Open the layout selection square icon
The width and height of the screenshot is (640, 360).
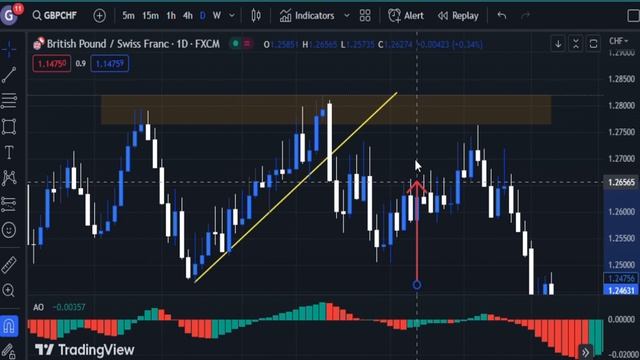point(633,16)
